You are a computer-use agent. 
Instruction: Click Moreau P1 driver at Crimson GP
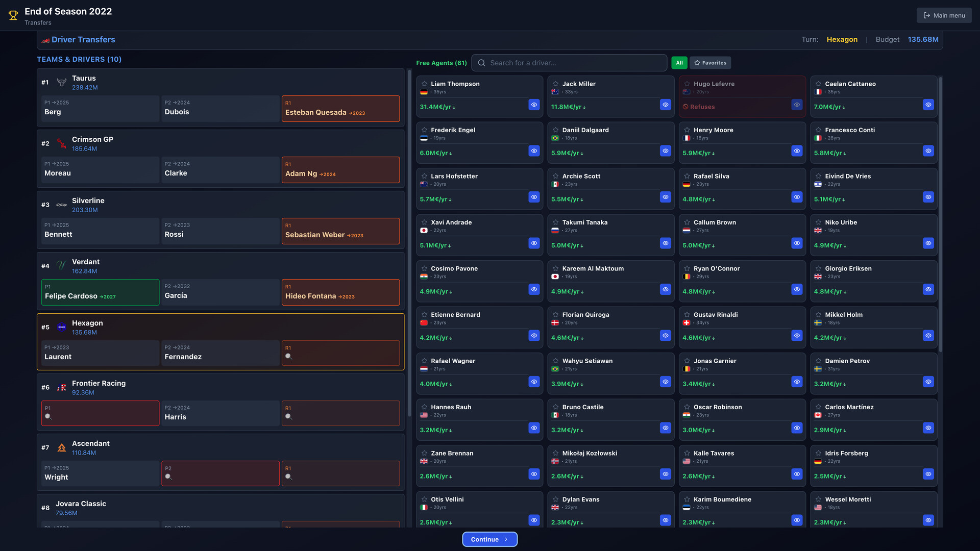[100, 169]
